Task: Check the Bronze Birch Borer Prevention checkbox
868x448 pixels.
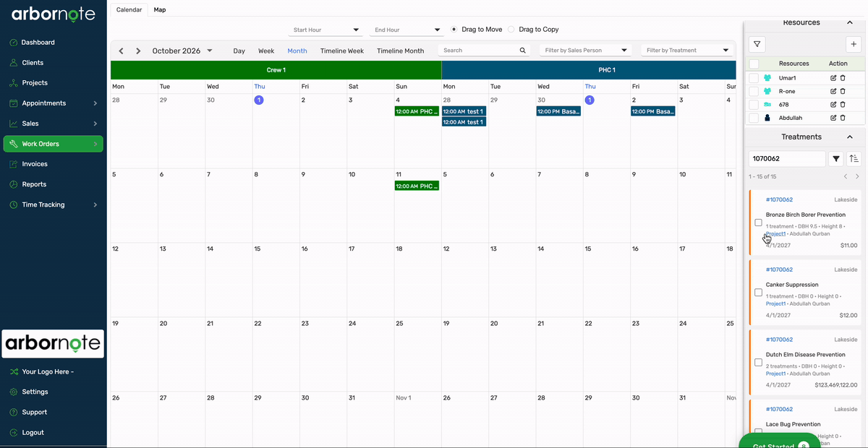Action: point(758,223)
